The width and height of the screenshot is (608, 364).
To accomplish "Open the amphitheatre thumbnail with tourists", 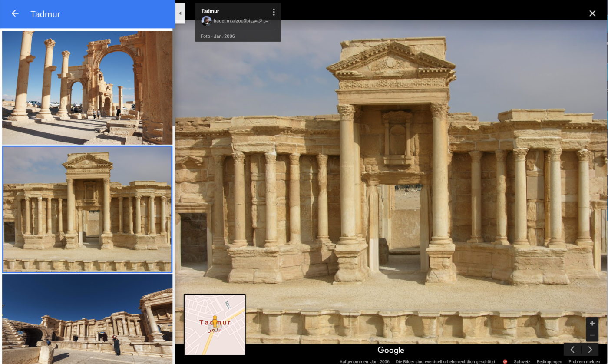I will pyautogui.click(x=87, y=319).
